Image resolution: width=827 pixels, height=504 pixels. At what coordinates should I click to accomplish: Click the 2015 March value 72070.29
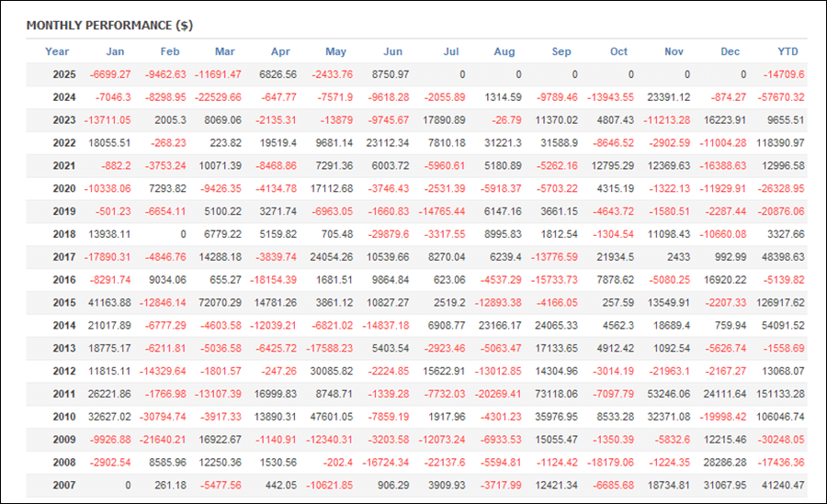[220, 303]
